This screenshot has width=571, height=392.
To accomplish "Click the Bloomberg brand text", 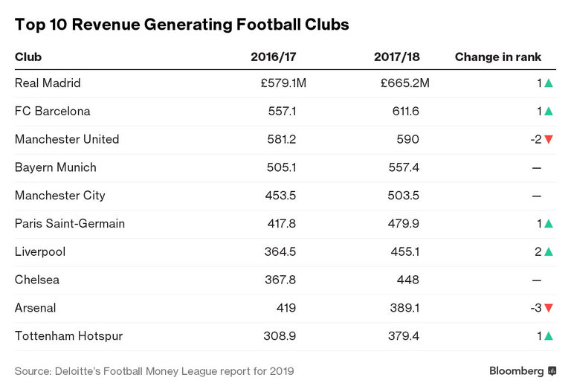I will pos(516,371).
